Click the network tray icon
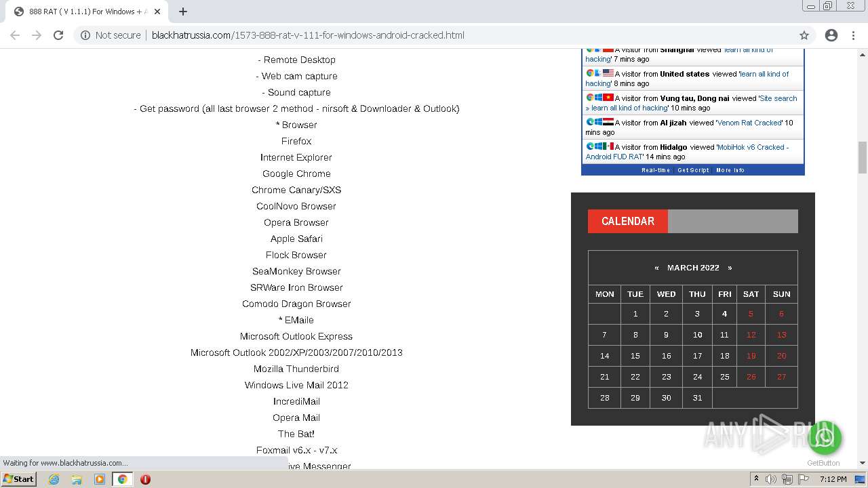This screenshot has width=868, height=488. tap(787, 479)
